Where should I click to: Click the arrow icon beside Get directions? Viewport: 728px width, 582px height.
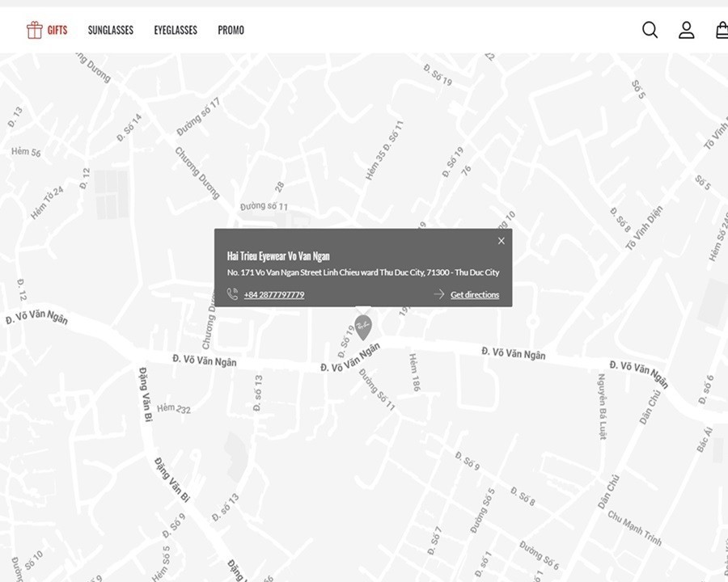[x=438, y=294]
